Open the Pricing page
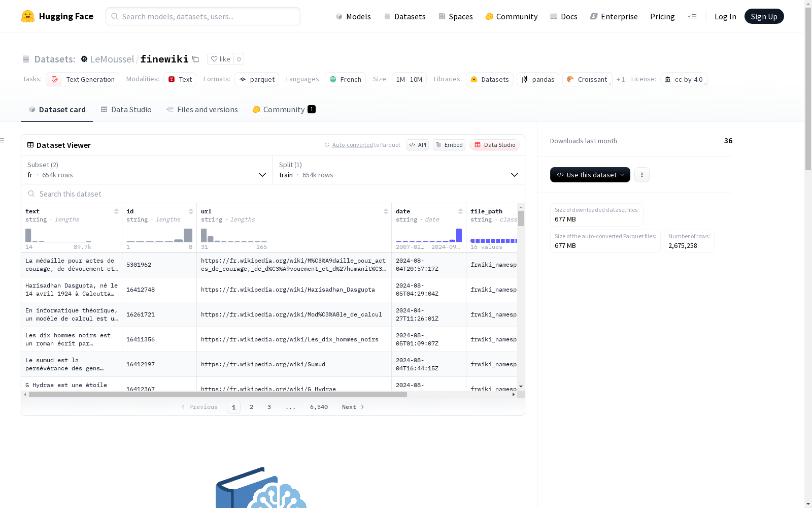Image resolution: width=812 pixels, height=508 pixels. pos(662,16)
